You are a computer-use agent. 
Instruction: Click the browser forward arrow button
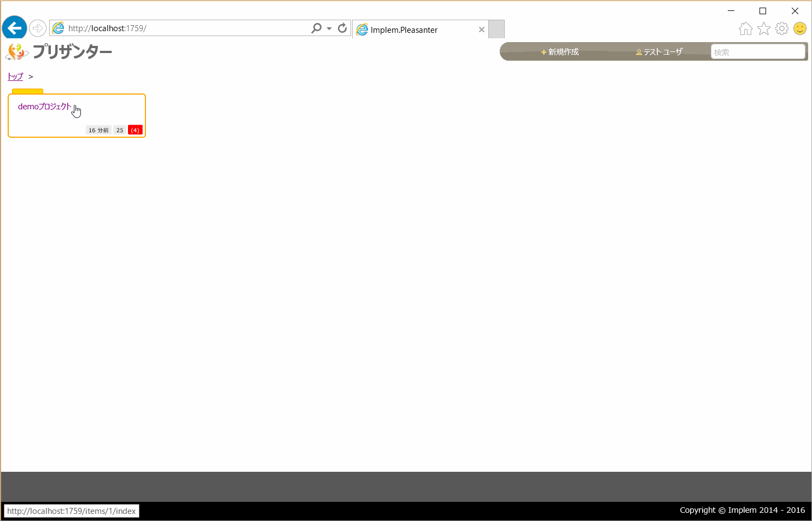coord(38,28)
